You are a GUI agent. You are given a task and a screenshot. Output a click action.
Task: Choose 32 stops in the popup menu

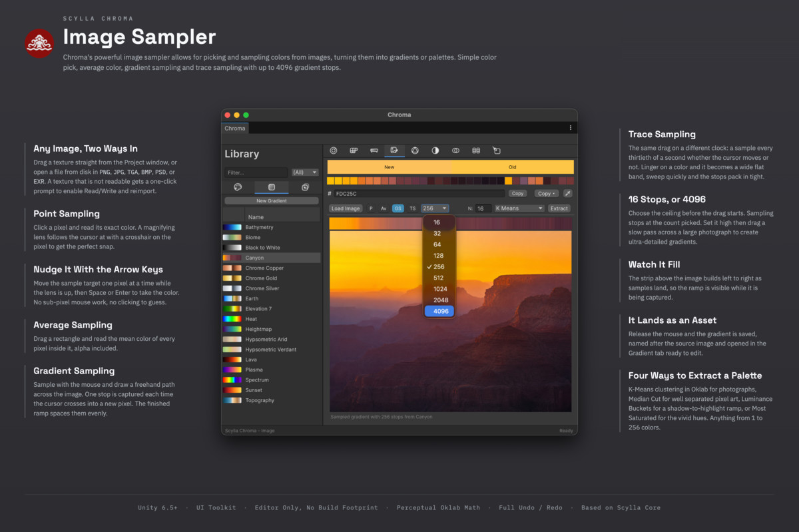(x=439, y=234)
